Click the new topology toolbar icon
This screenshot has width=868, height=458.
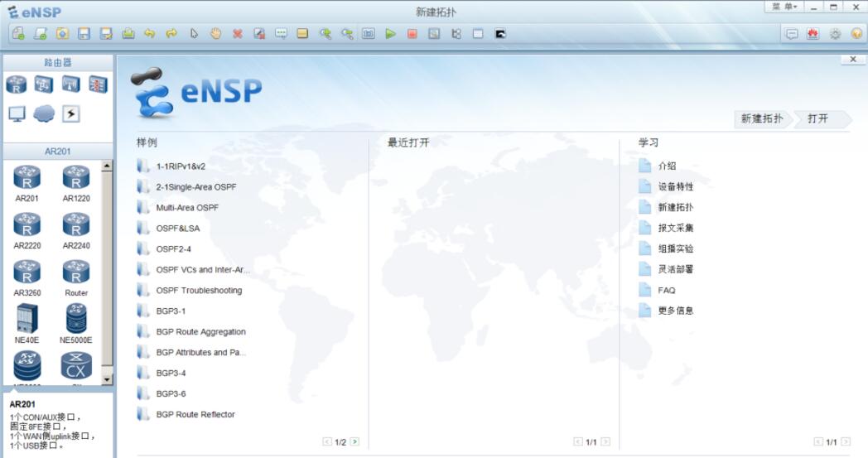tap(18, 34)
